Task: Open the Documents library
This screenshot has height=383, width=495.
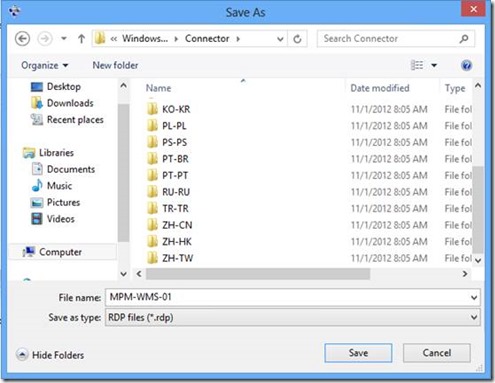Action: pyautogui.click(x=63, y=169)
